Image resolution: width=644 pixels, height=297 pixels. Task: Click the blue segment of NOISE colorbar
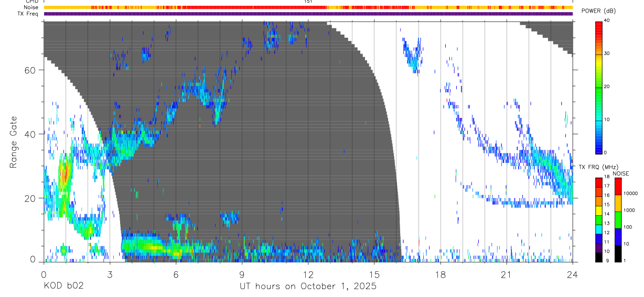pyautogui.click(x=618, y=236)
